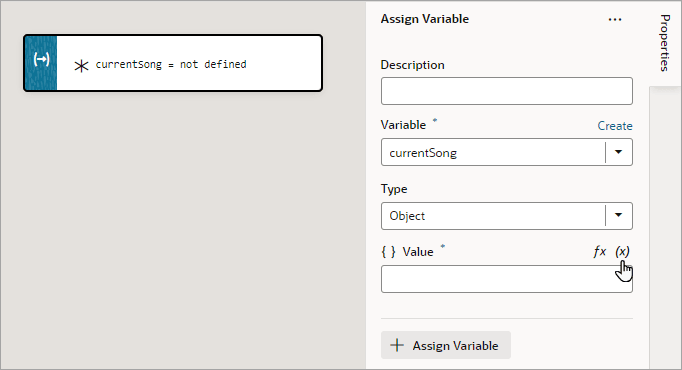Click the currentSong variable combo box
Image resolution: width=682 pixels, height=370 pixels.
507,152
